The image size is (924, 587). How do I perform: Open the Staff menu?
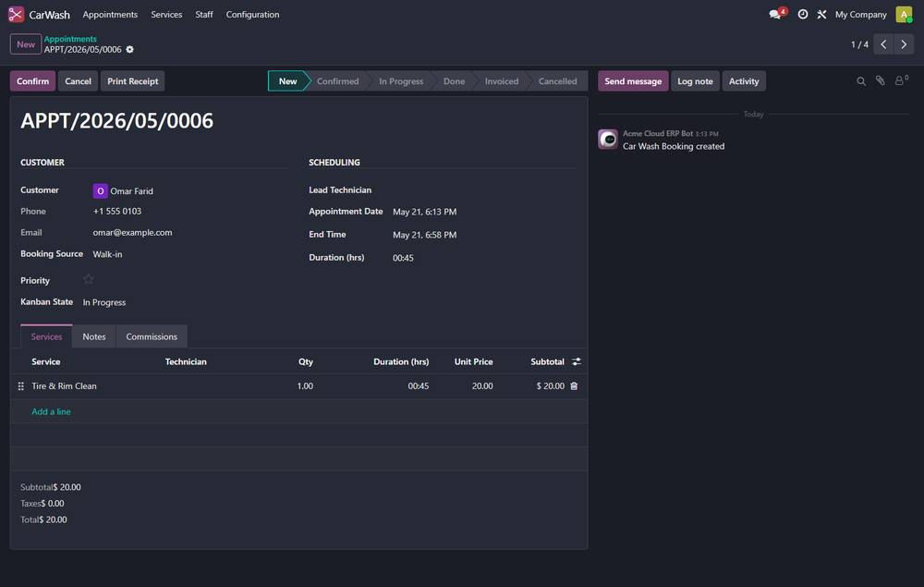(x=204, y=14)
